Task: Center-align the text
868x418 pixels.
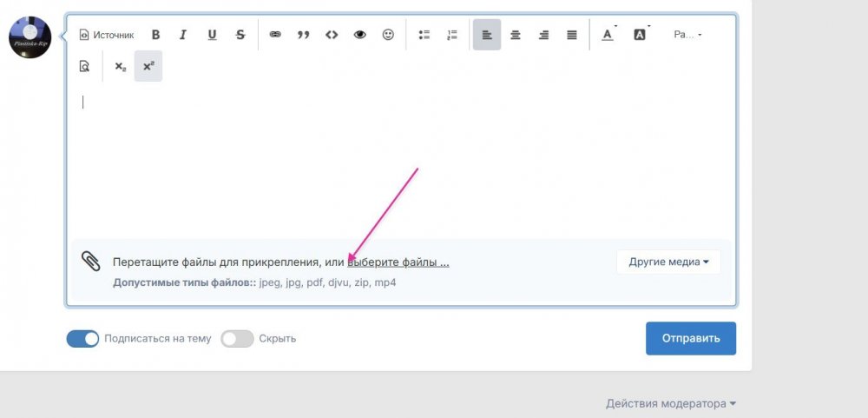Action: coord(515,35)
